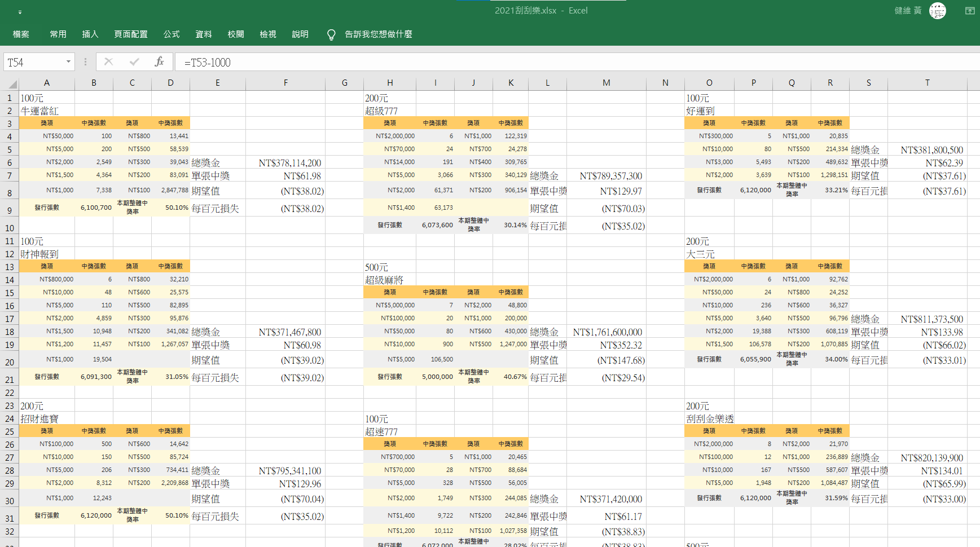
Task: Click the cancel formula X icon
Action: pos(109,62)
